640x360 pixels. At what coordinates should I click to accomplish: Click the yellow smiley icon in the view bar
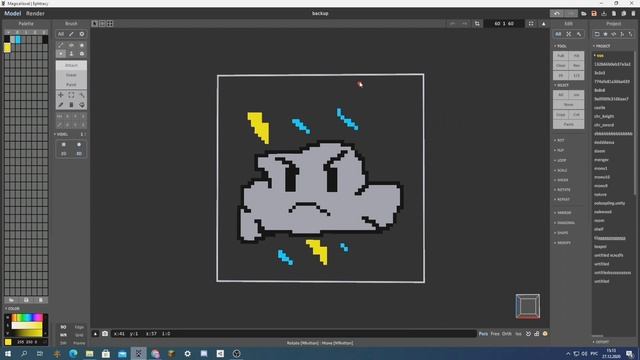[545, 333]
